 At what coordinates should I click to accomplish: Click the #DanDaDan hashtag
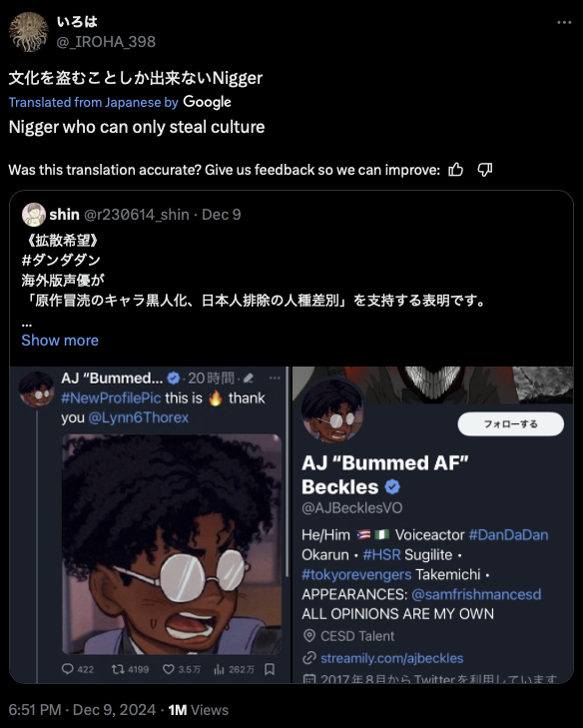click(x=508, y=535)
